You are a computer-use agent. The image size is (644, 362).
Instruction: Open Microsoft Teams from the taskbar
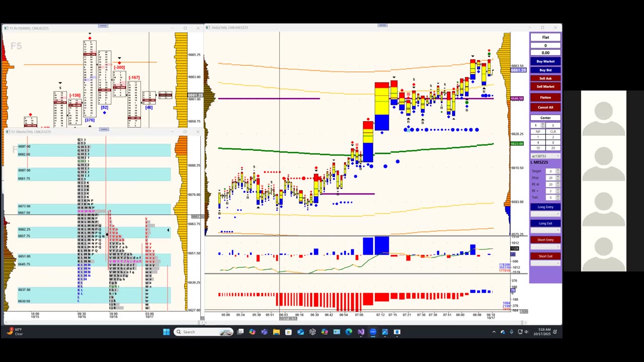click(264, 332)
